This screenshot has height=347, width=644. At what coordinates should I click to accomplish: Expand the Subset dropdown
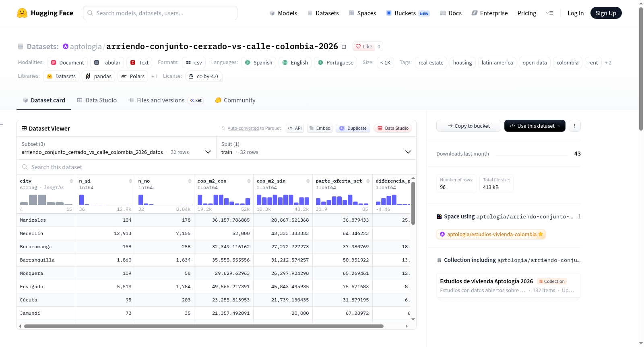(x=116, y=148)
